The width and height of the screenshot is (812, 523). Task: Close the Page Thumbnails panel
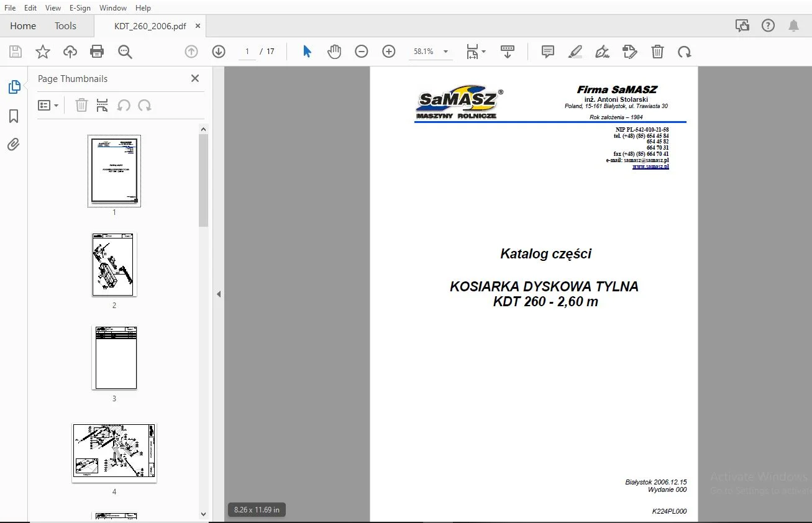195,78
